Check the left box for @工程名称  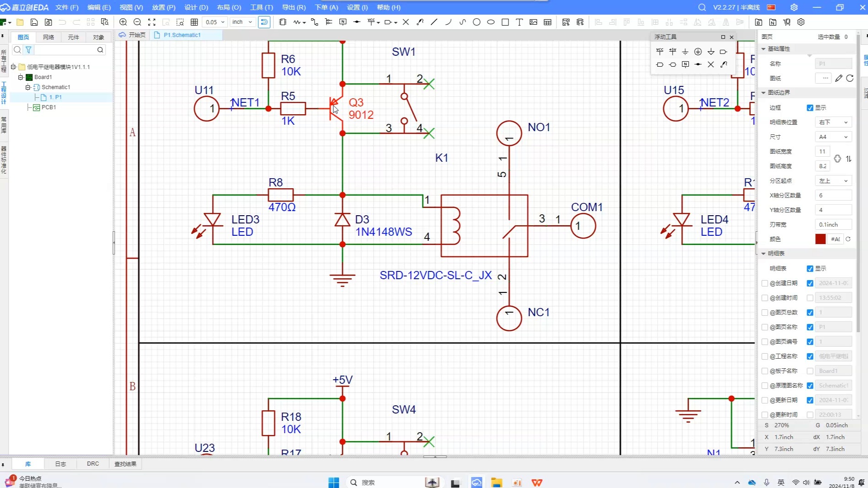point(765,356)
